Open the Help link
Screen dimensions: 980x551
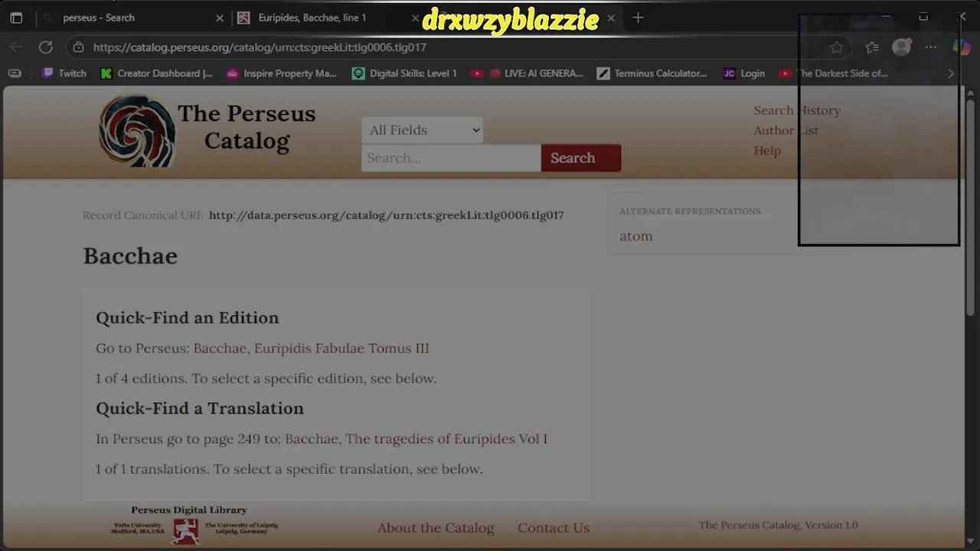(x=767, y=151)
